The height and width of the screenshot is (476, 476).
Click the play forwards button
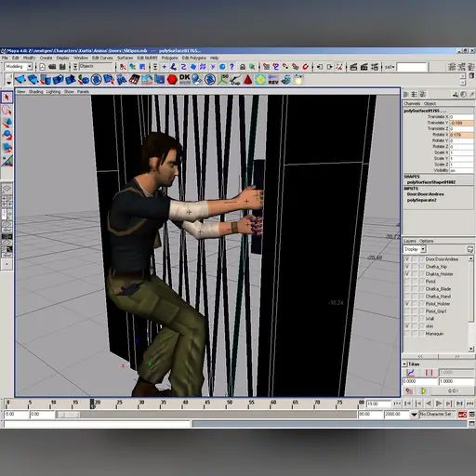pyautogui.click(x=439, y=403)
